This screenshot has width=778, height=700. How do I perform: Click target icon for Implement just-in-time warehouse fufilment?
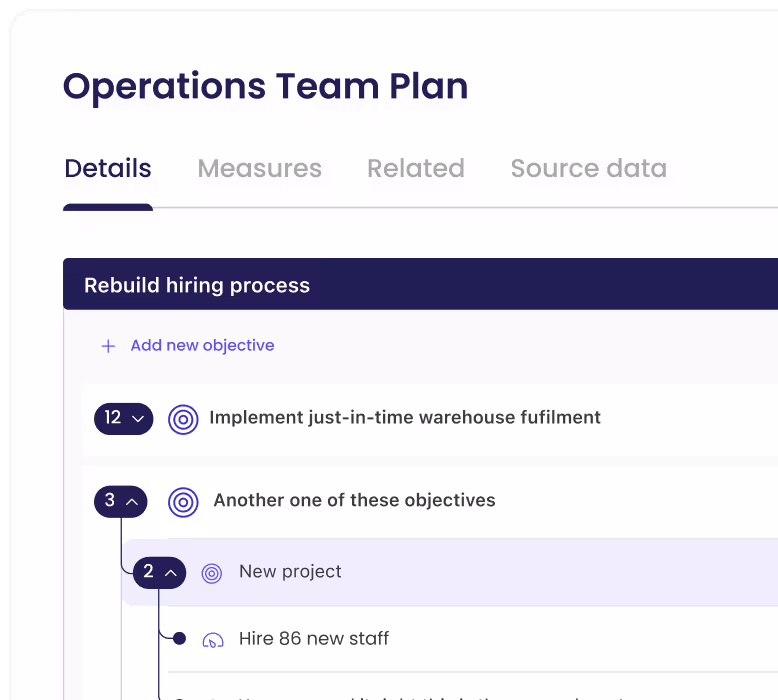(x=183, y=420)
